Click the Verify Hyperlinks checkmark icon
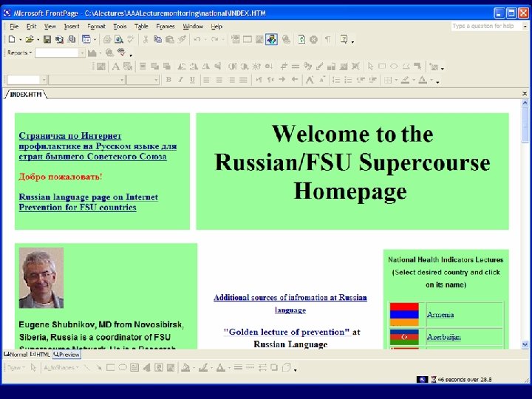 [x=121, y=52]
